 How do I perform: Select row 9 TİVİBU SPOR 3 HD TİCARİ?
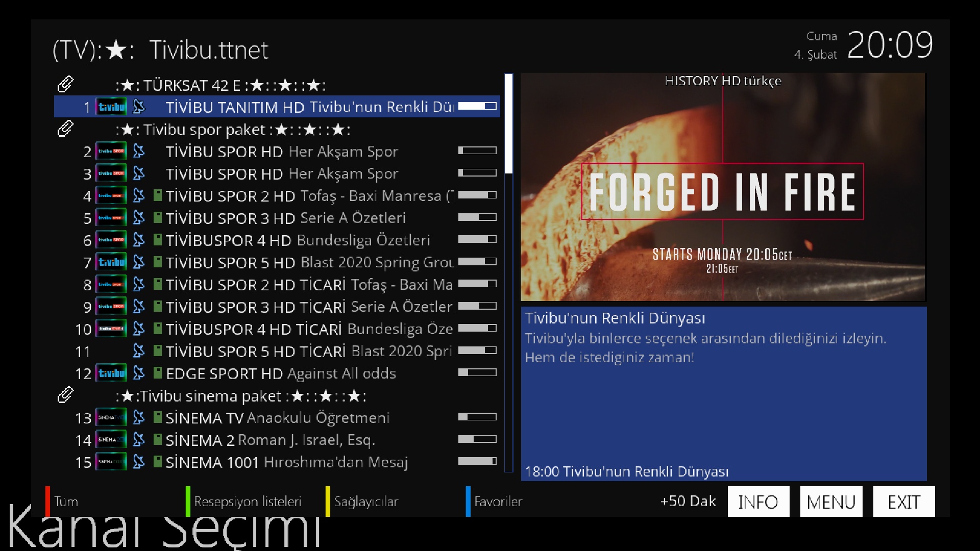pos(277,307)
